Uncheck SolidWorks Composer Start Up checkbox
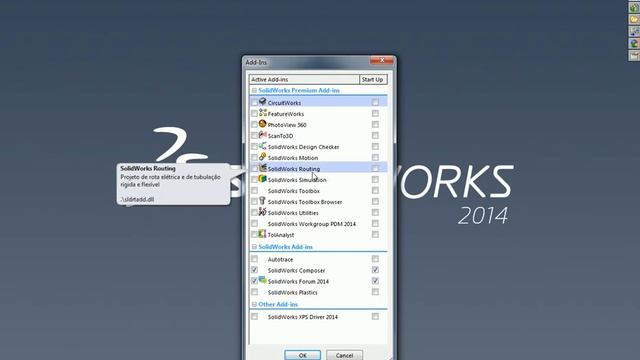Screen dimensions: 640x360 375,270
